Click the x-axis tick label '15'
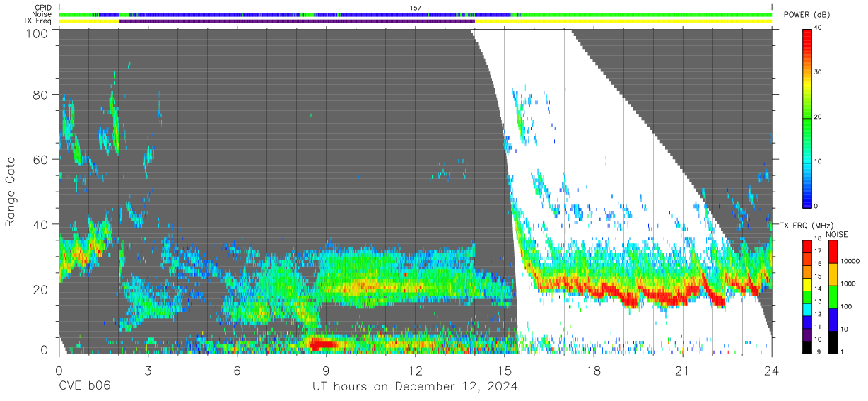Image resolution: width=868 pixels, height=401 pixels. tap(504, 371)
